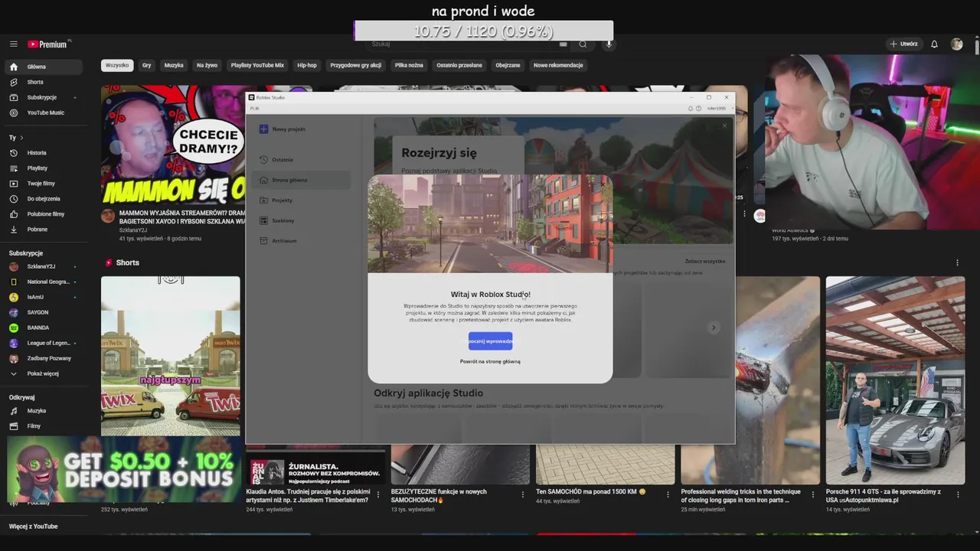Image resolution: width=980 pixels, height=551 pixels.
Task: Click the 'Utwórz' create button
Action: click(x=903, y=44)
